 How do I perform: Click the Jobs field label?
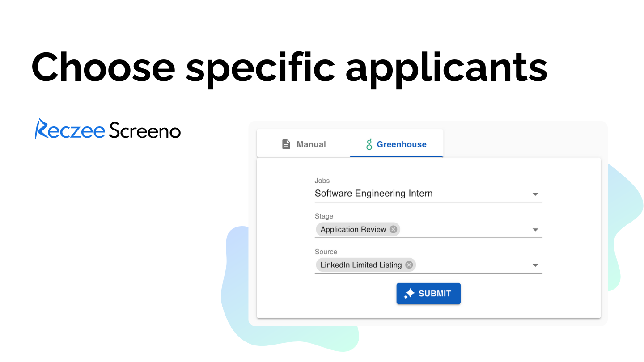point(322,181)
